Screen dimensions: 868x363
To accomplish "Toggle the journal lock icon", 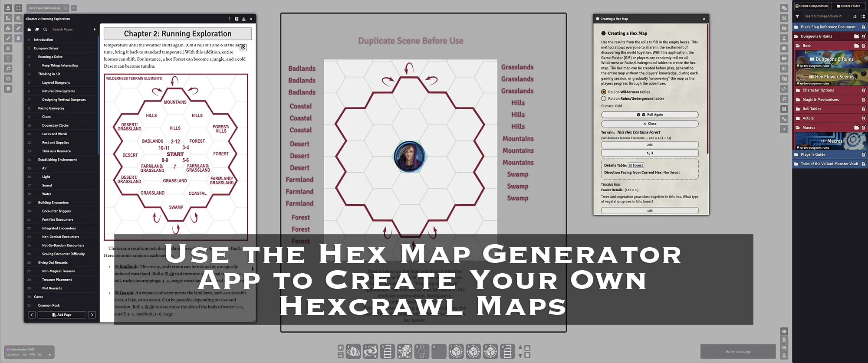I will (29, 29).
